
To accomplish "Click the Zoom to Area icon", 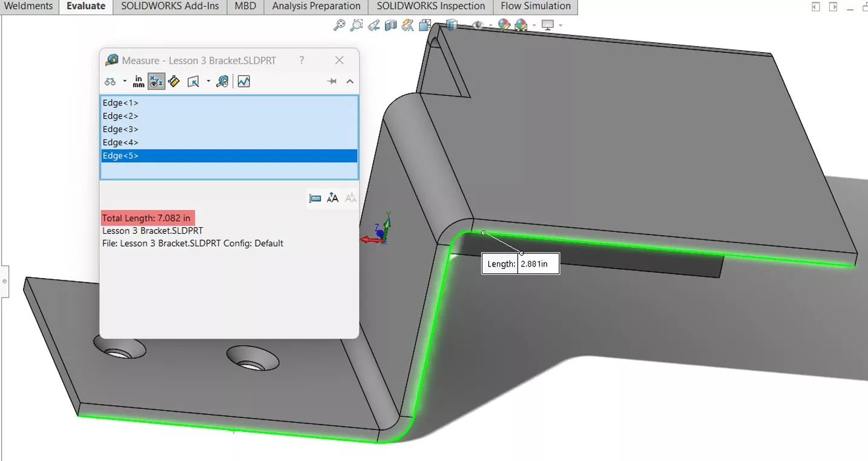I will (357, 25).
